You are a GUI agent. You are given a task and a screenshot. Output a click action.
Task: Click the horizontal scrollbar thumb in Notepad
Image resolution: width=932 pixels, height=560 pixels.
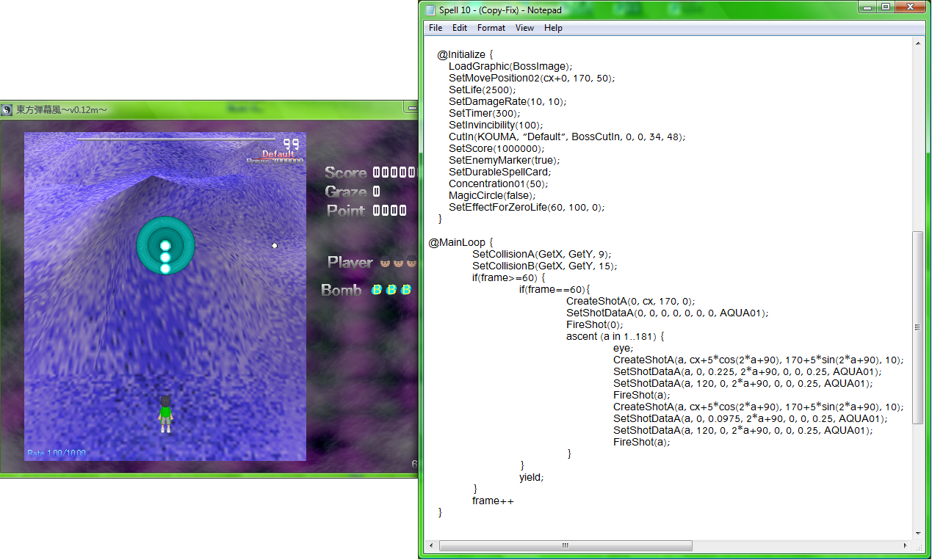tap(566, 546)
